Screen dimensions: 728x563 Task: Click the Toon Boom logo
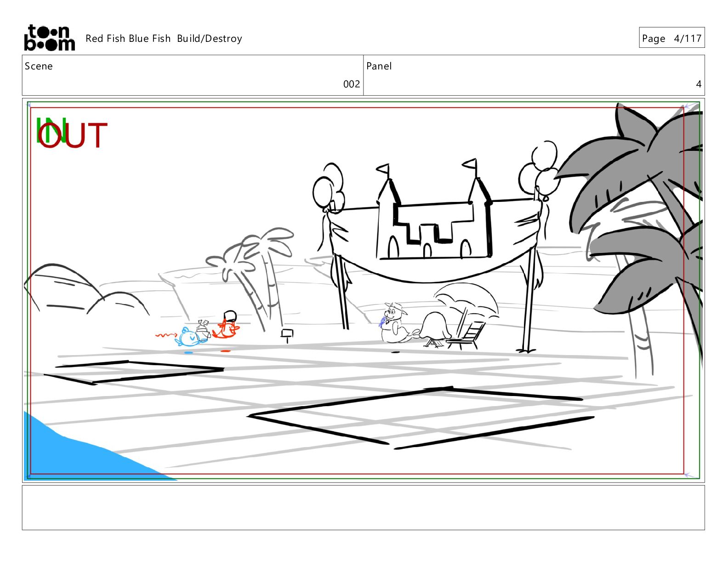click(x=50, y=38)
